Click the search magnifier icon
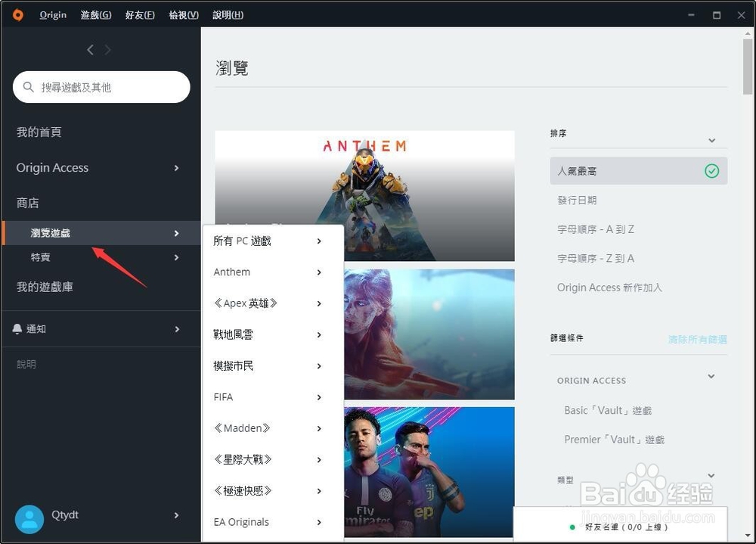The width and height of the screenshot is (756, 544). click(29, 87)
